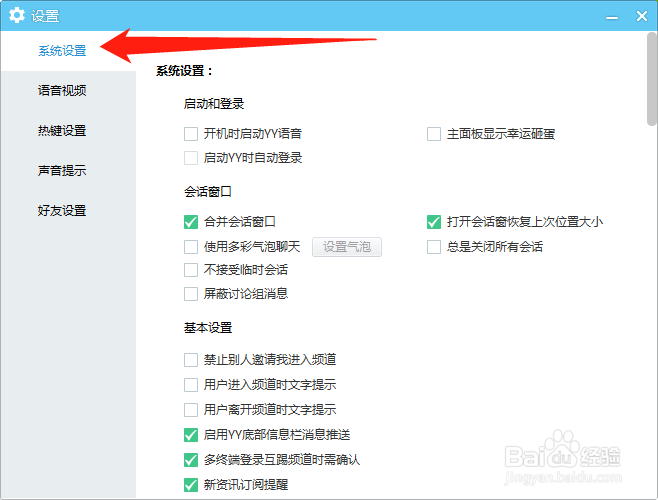Minimize the 设置 window

point(612,17)
